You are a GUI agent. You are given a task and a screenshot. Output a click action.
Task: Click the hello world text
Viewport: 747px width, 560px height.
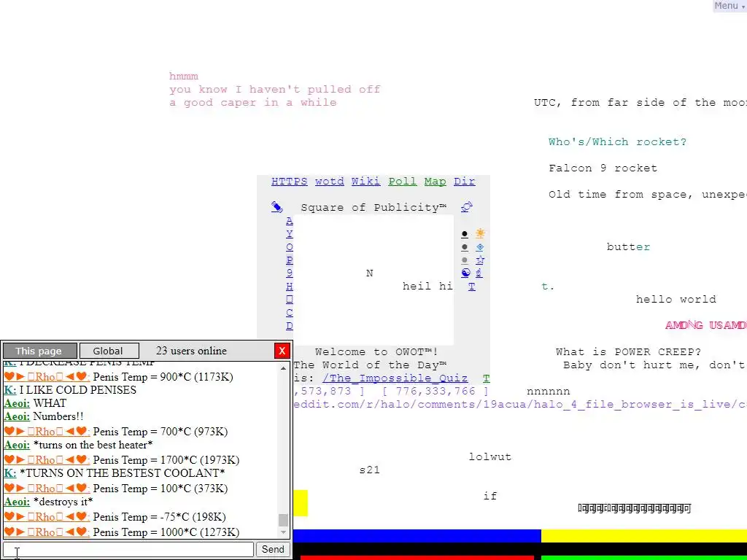[x=676, y=300]
